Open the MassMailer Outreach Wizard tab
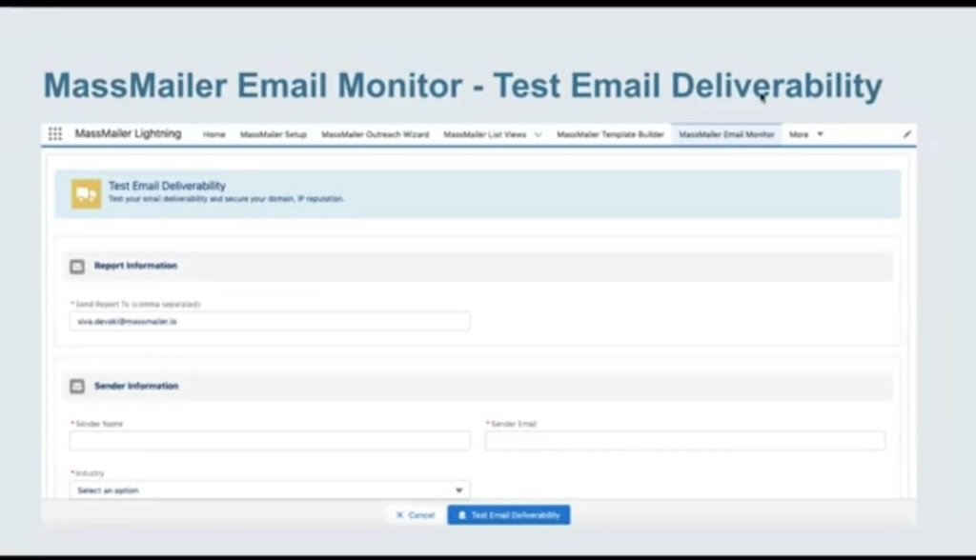Screen dimensions: 976x560 pos(376,134)
